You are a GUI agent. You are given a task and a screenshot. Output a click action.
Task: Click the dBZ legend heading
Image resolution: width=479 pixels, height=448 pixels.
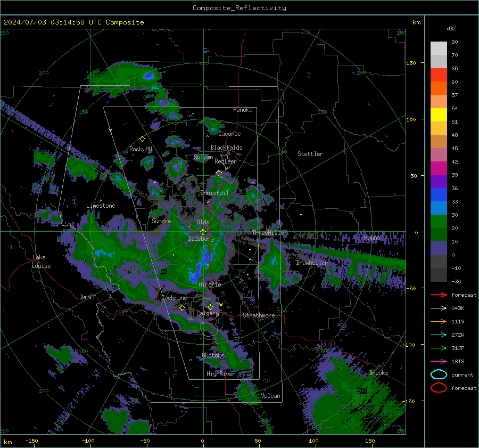point(451,28)
